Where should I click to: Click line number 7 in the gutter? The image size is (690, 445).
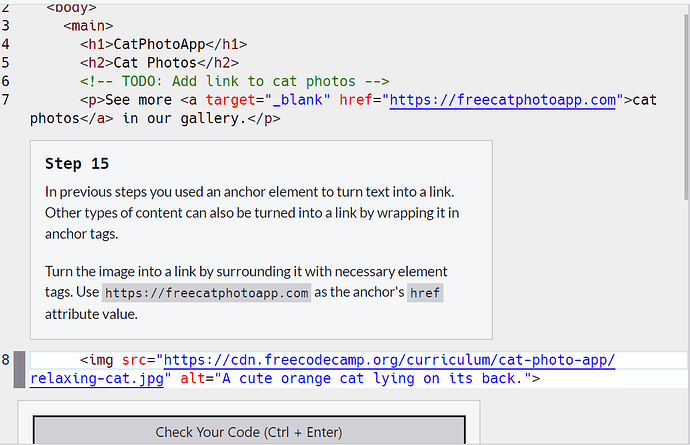click(6, 100)
